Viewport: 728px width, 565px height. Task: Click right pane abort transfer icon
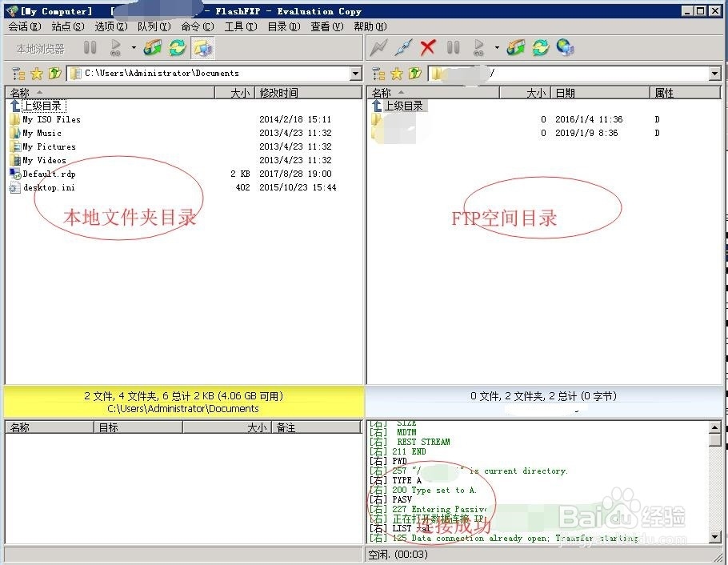click(x=515, y=47)
